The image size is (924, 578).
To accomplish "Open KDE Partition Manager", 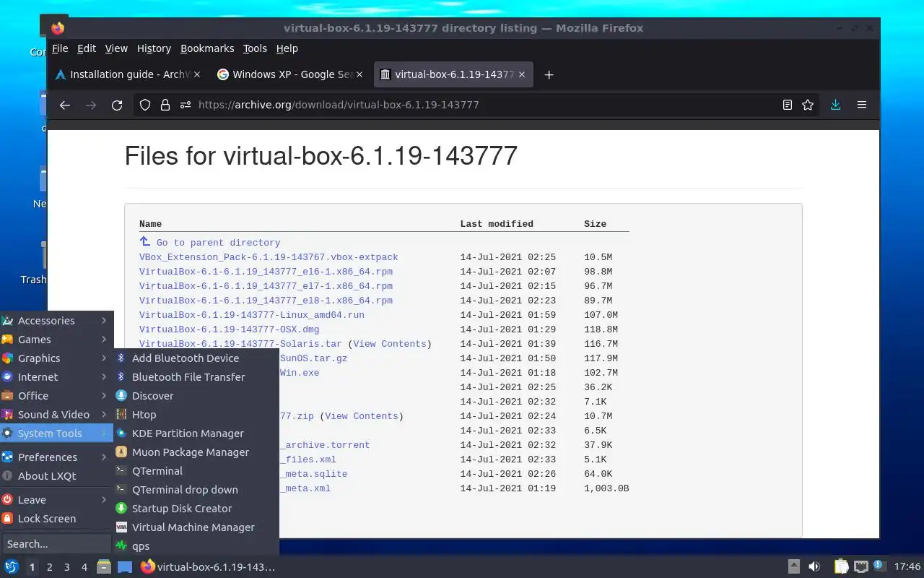I will pyautogui.click(x=196, y=433).
